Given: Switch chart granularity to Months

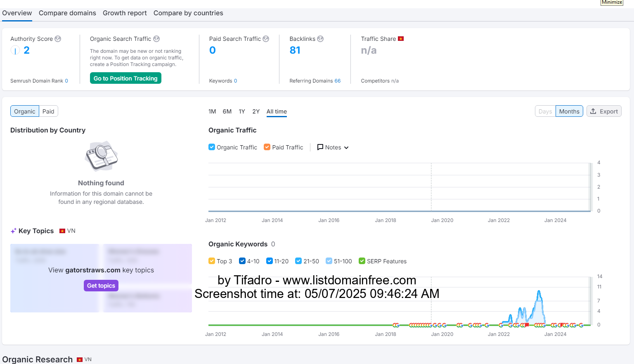Looking at the screenshot, I should pyautogui.click(x=569, y=111).
